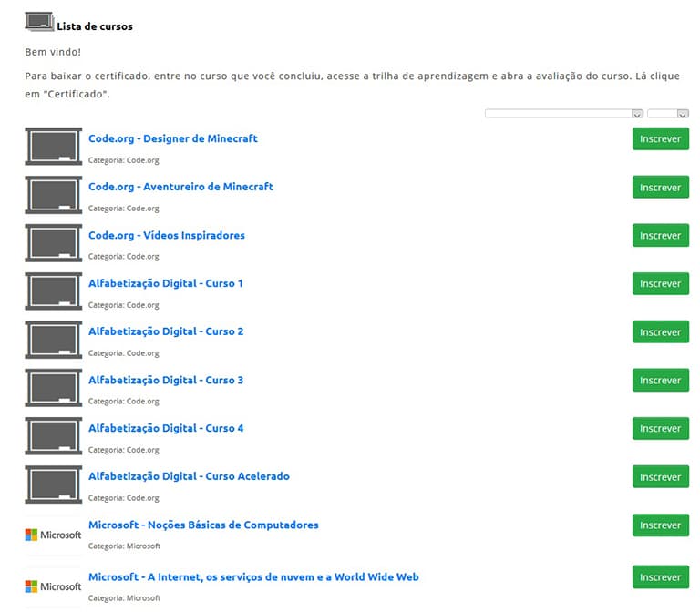Click Microsoft logo for Noções Básicas de Computadores
The height and width of the screenshot is (612, 700).
(54, 535)
